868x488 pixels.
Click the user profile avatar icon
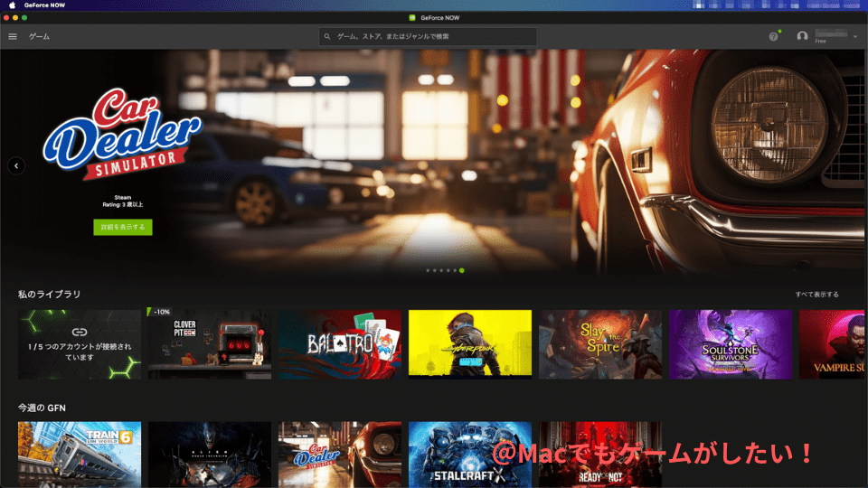[x=802, y=36]
